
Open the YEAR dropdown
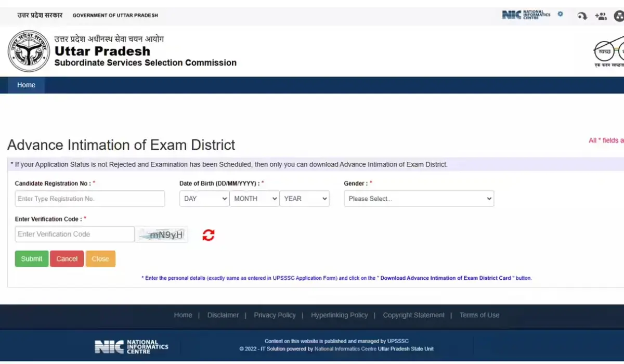click(305, 199)
